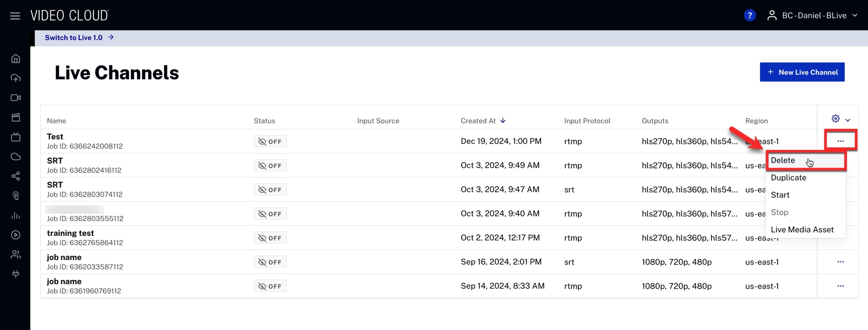The height and width of the screenshot is (330, 868).
Task: Open the Live TV module icon
Action: point(16,137)
